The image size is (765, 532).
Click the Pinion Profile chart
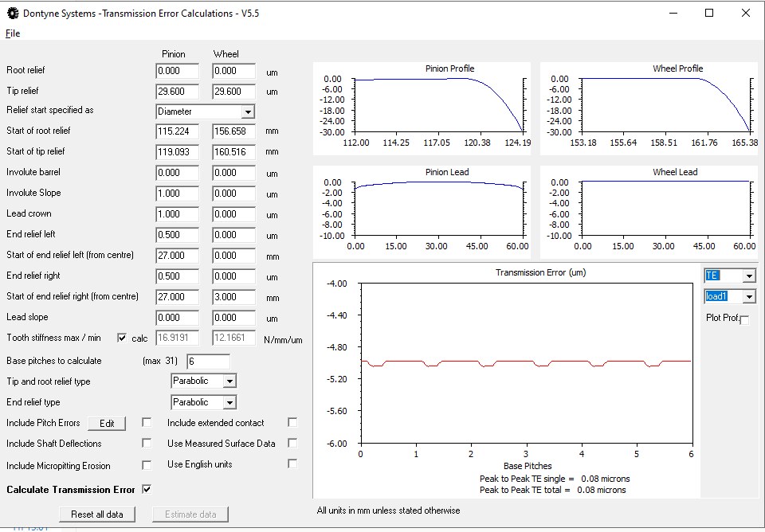[x=422, y=108]
